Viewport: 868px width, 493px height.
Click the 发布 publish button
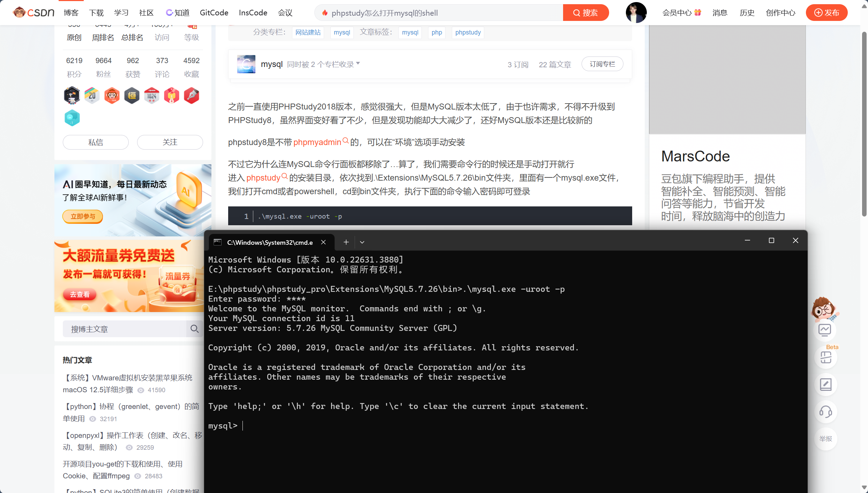point(826,13)
